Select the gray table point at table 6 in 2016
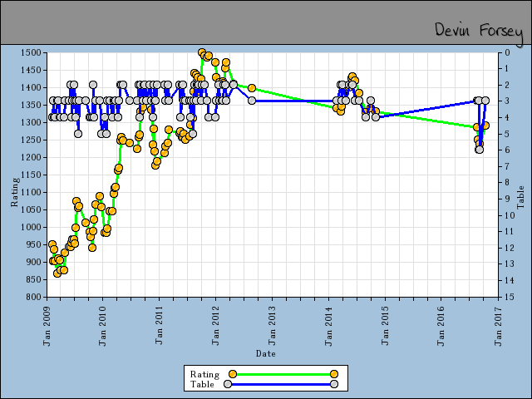This screenshot has width=532, height=399. 480,150
